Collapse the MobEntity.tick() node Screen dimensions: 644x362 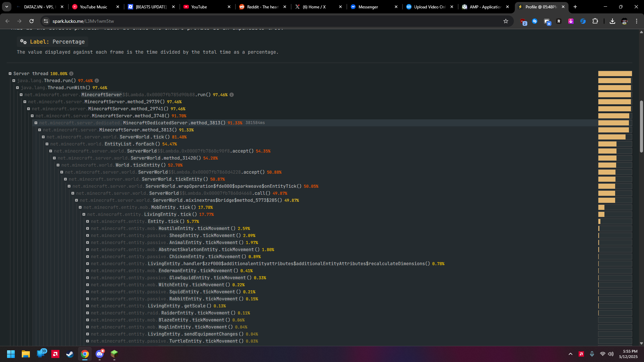(x=80, y=207)
